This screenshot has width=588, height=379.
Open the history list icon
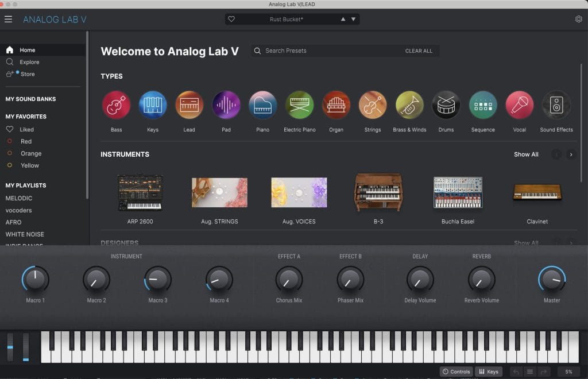tap(530, 372)
